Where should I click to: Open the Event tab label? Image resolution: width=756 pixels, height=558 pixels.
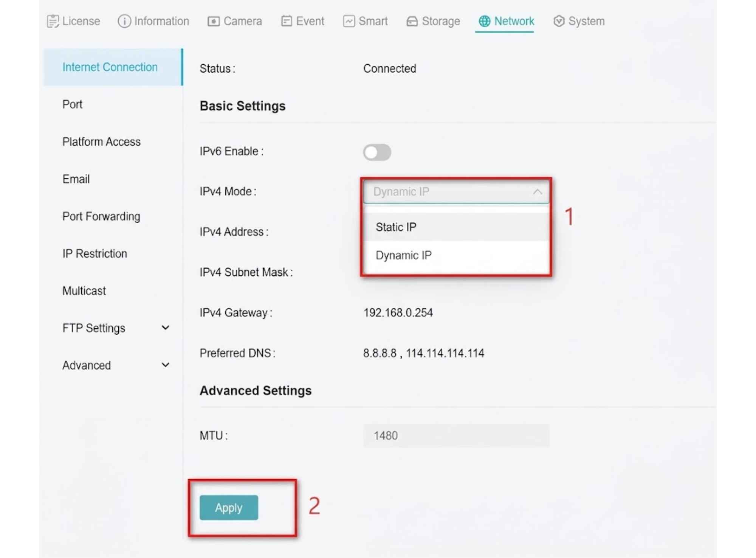click(310, 21)
